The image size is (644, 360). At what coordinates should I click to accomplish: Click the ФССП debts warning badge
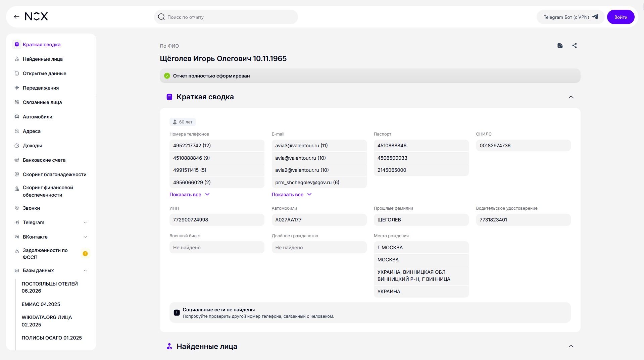pos(85,254)
